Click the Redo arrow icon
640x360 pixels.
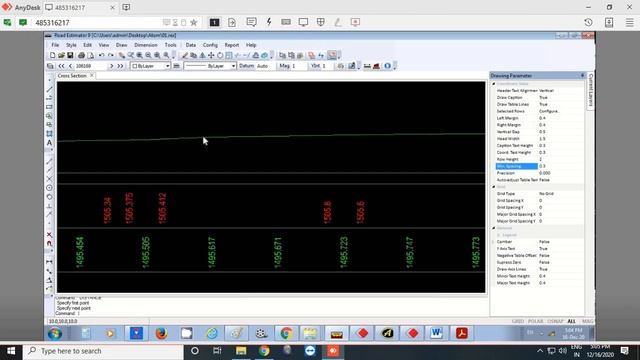(111, 55)
